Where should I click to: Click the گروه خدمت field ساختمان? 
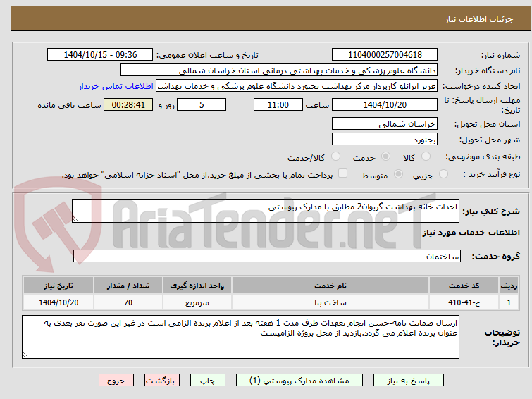click(266, 256)
